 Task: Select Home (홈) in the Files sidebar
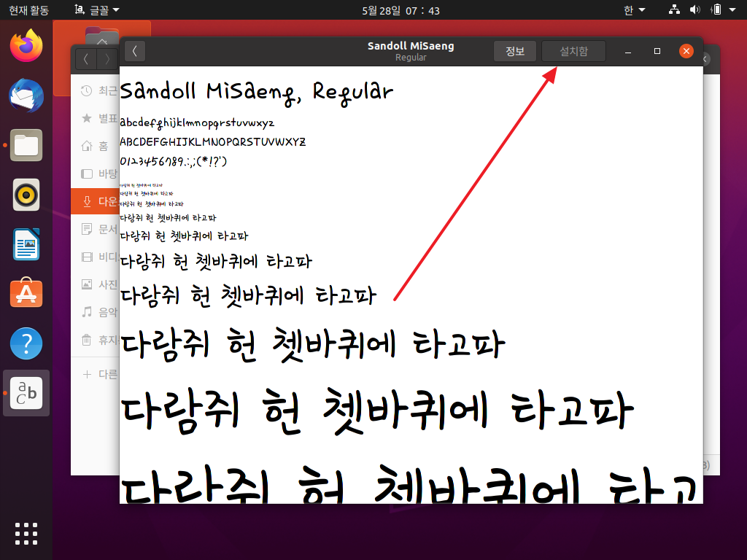(x=95, y=146)
